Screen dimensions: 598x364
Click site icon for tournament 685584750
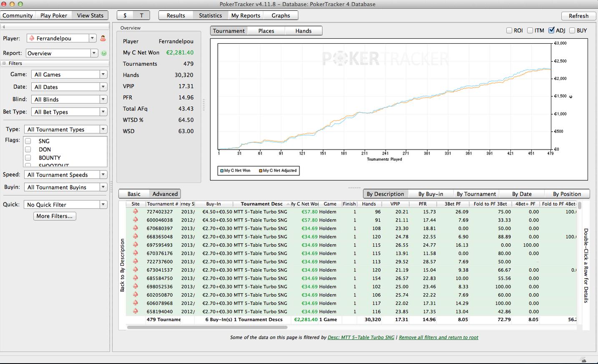pos(136,278)
